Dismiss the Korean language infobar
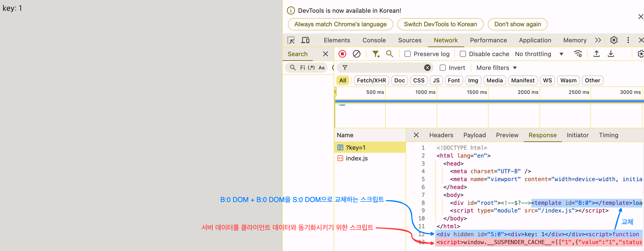The width and height of the screenshot is (644, 251). pos(641,17)
